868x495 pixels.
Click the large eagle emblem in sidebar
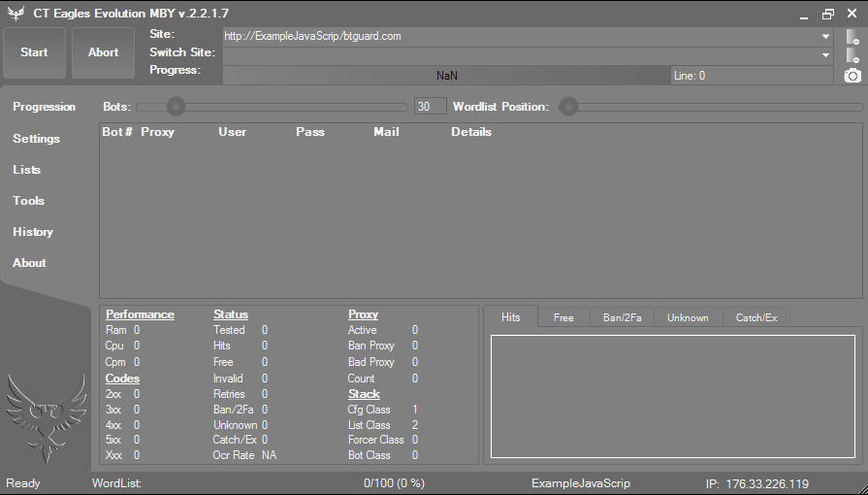click(x=47, y=417)
